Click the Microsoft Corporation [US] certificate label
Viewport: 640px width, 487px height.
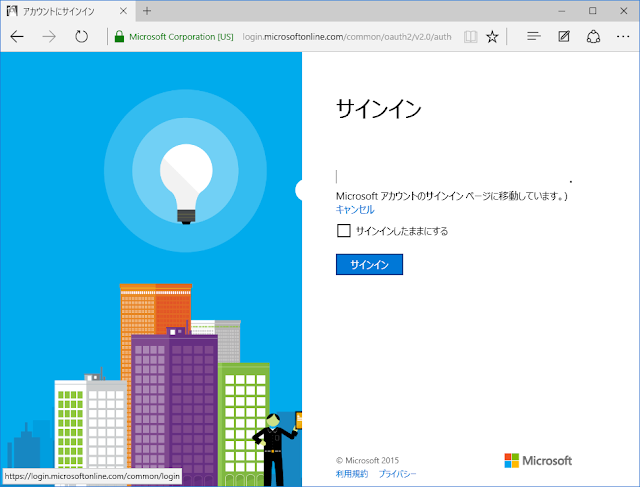pos(181,37)
